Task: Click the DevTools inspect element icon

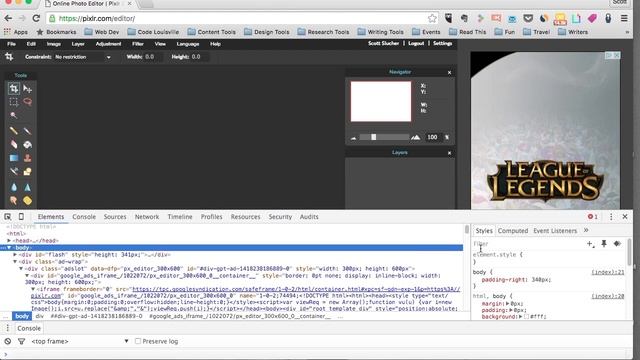Action: pos(8,217)
